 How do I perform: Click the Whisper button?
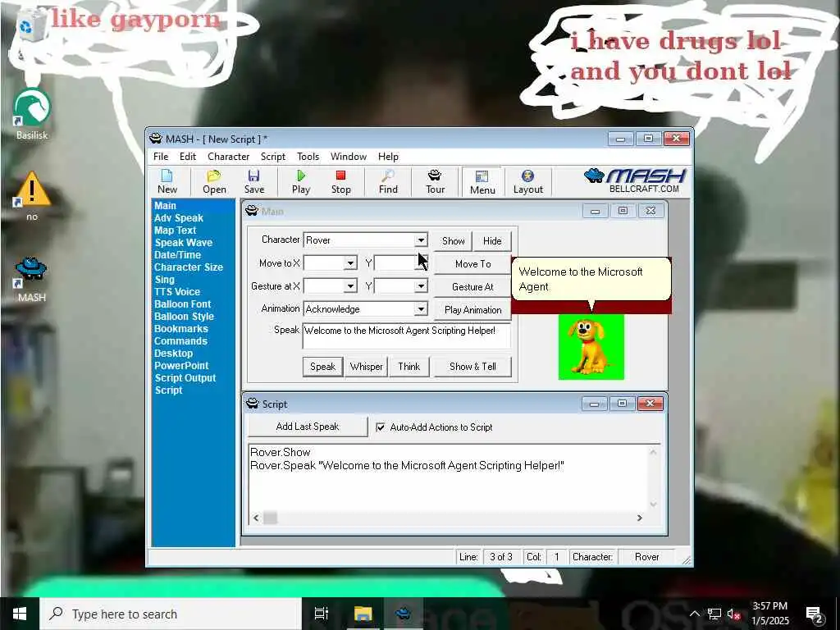tap(366, 367)
